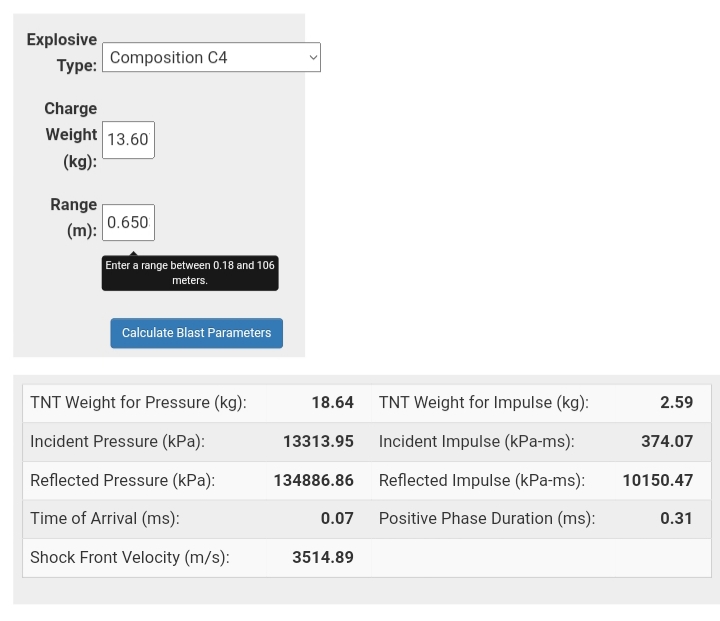Click the Composition C4 dropdown arrow
Screen dimensions: 720x621
click(313, 58)
